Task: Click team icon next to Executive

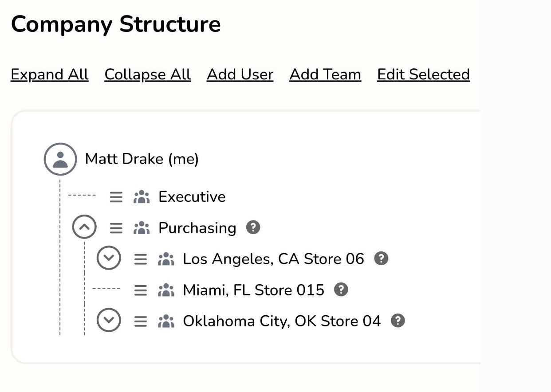Action: [x=142, y=197]
